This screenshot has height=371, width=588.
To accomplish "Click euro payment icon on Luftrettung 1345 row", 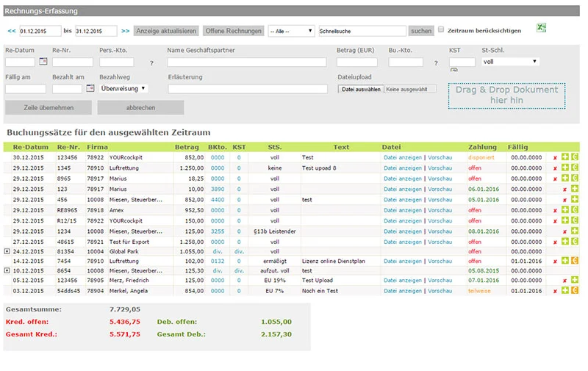I will point(575,168).
